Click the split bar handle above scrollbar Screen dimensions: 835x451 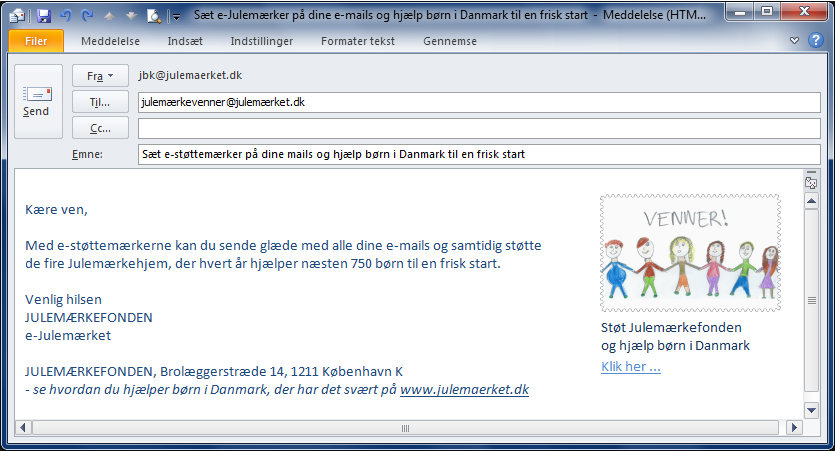click(x=811, y=173)
